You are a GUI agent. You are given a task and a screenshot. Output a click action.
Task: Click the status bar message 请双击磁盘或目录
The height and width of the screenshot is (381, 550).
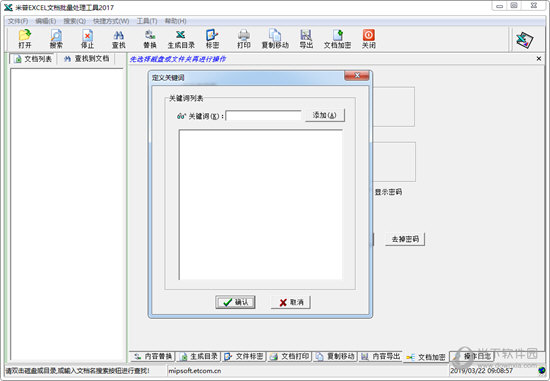(77, 370)
